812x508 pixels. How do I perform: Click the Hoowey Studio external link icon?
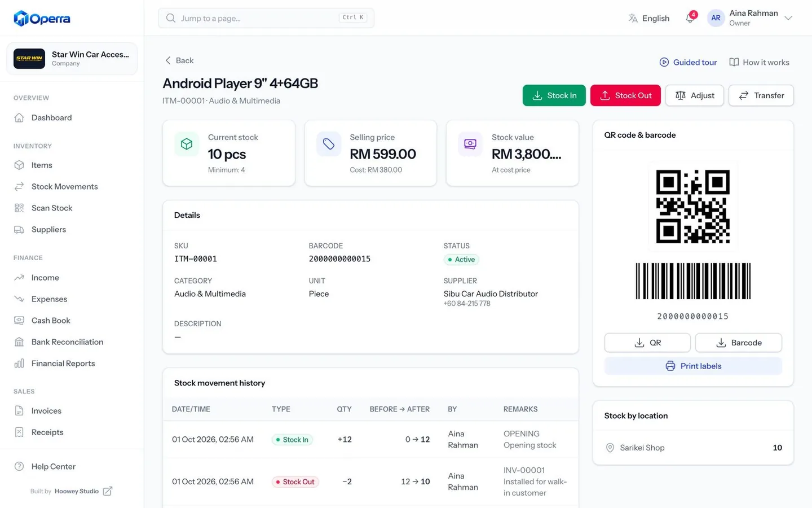(108, 491)
